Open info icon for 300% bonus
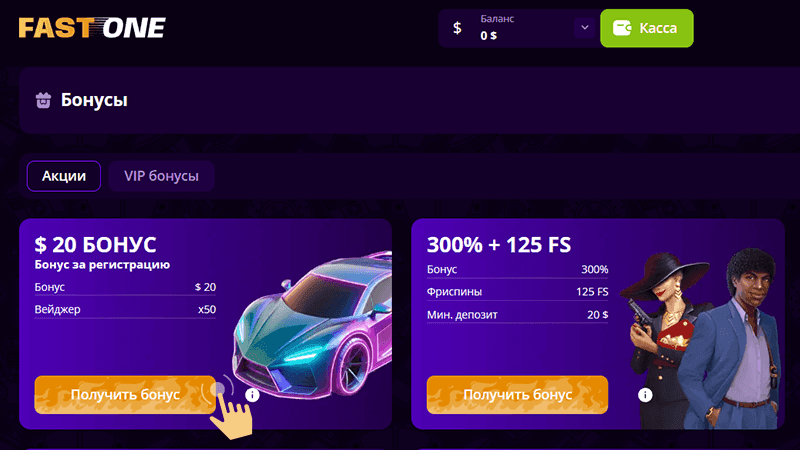800x450 pixels. click(x=645, y=394)
